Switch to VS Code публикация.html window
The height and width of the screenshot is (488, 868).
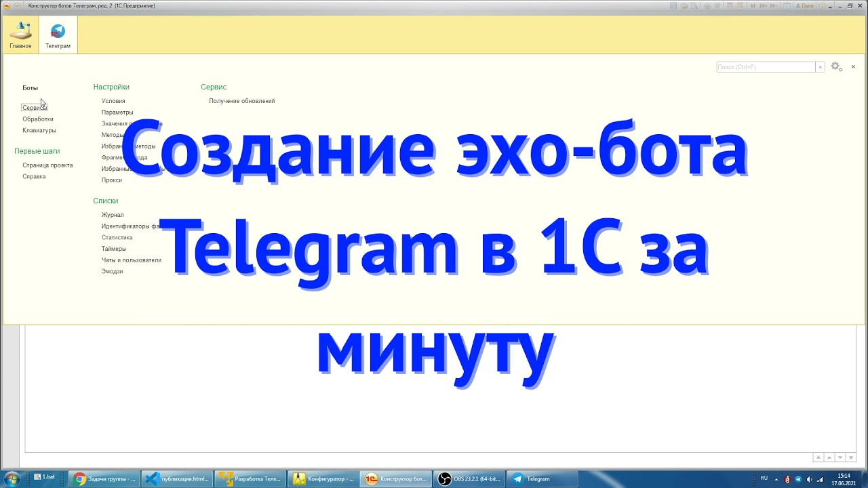[178, 479]
